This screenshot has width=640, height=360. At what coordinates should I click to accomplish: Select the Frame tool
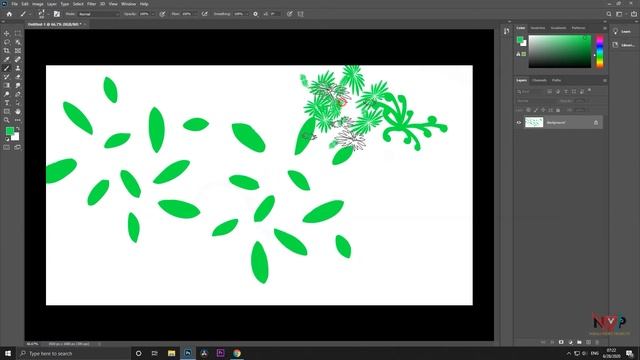pos(18,51)
